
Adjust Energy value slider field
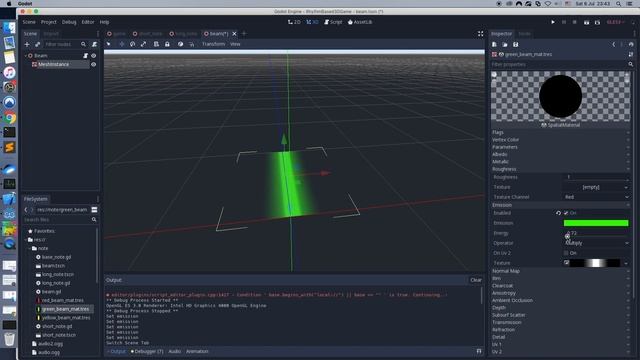pyautogui.click(x=596, y=233)
